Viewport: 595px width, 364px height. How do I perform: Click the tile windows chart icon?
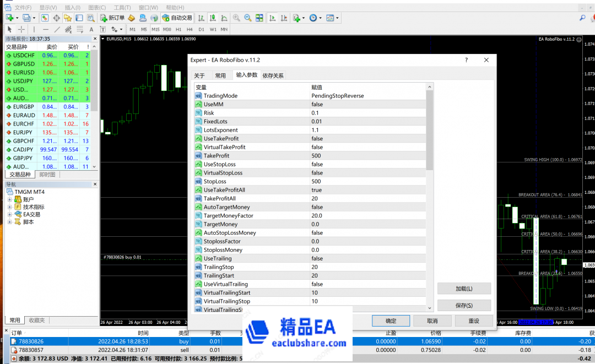click(259, 18)
